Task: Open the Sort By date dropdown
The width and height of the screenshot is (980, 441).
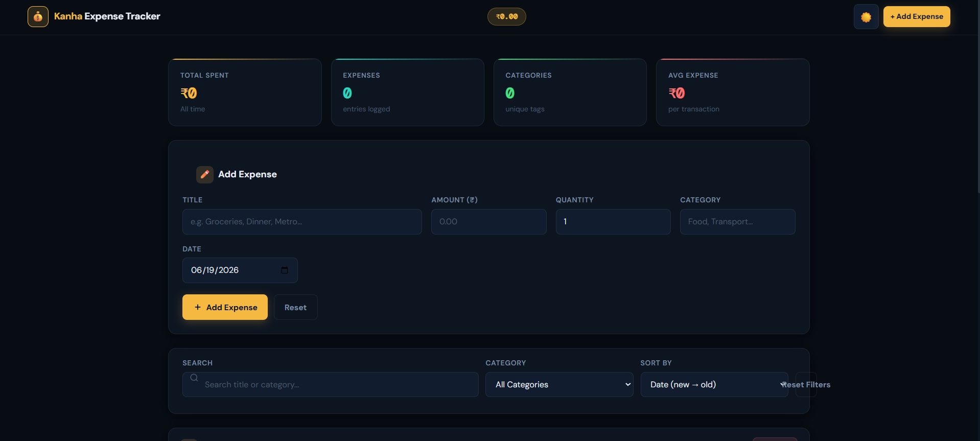Action: click(714, 385)
